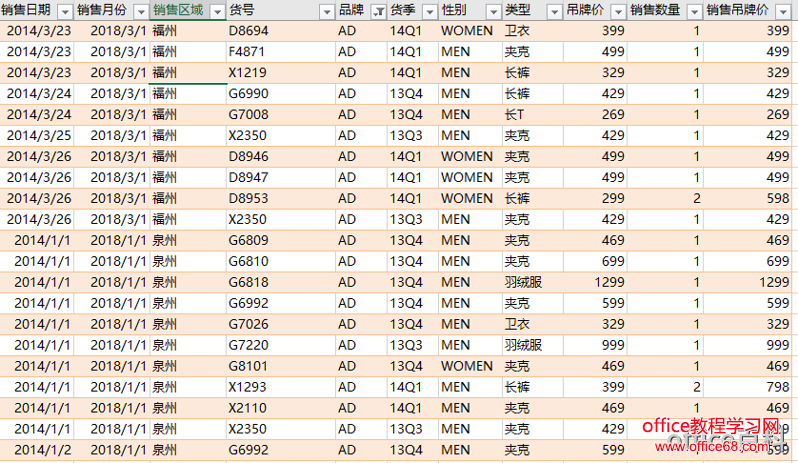Open the 销售区域 filter dropdown
This screenshot has width=798, height=463.
(x=217, y=11)
